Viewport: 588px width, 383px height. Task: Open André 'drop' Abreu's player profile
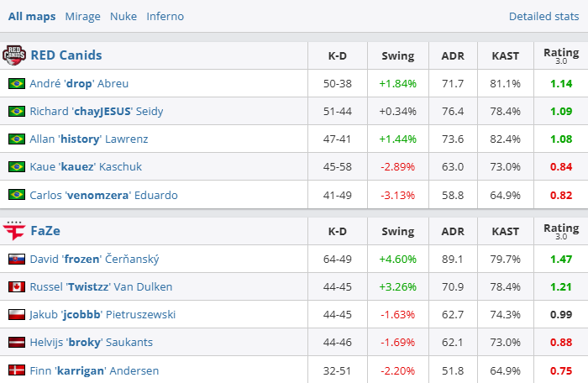79,84
